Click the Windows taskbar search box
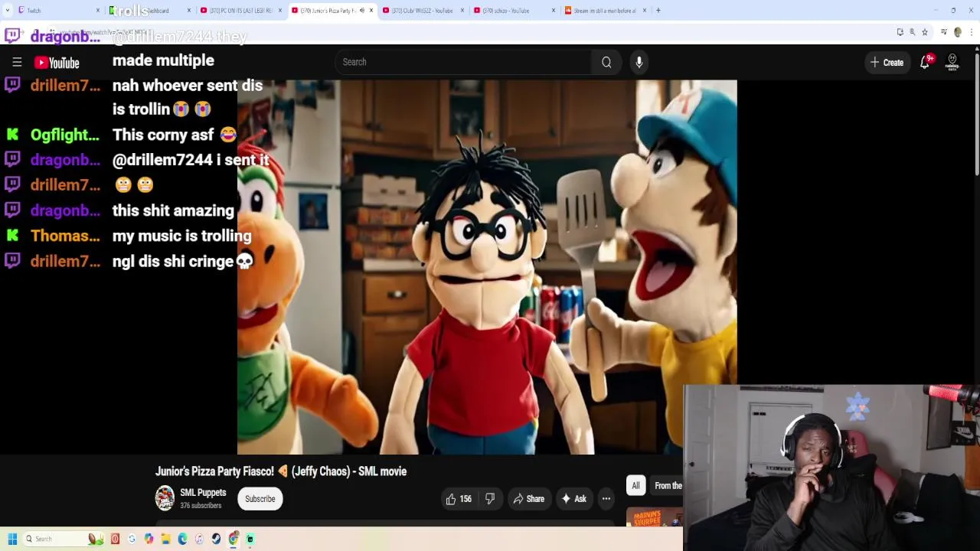The width and height of the screenshot is (980, 551). click(x=65, y=539)
